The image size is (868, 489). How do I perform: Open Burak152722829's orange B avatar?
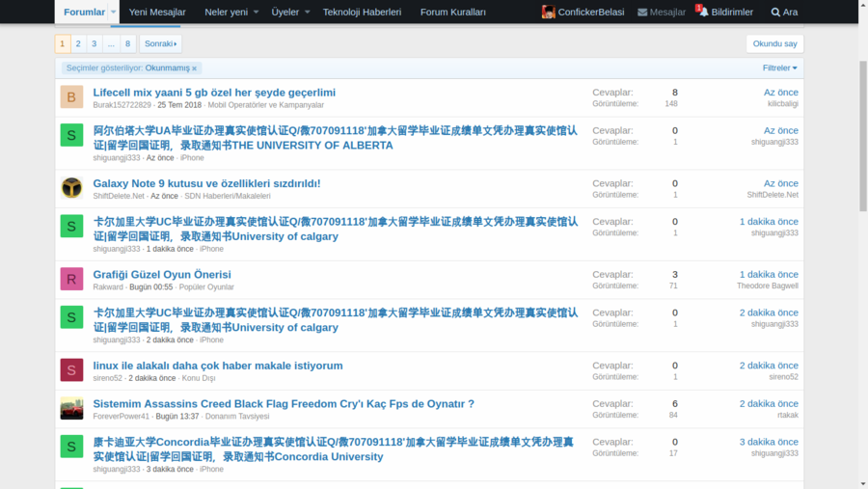(71, 96)
